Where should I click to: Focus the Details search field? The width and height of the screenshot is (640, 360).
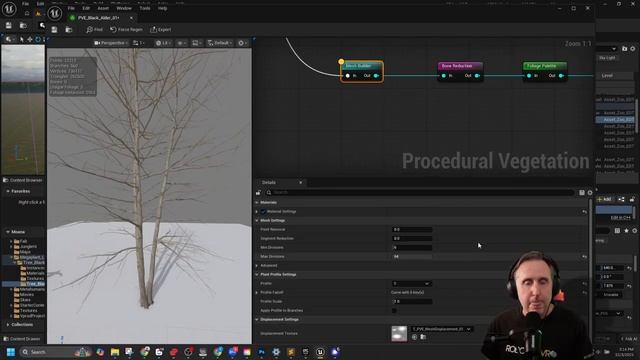[x=420, y=192]
